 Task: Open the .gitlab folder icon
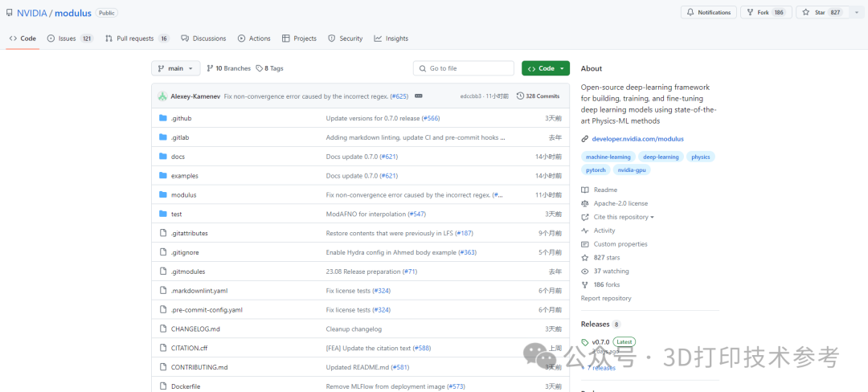162,137
